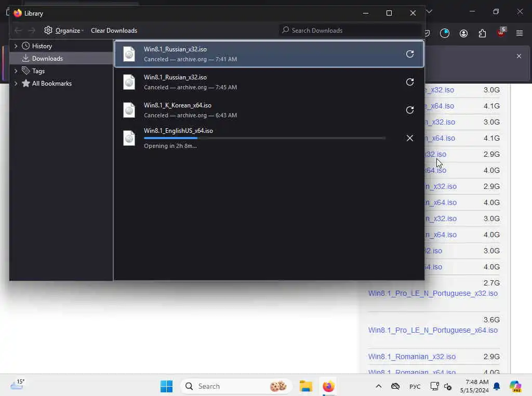Screen dimensions: 532x396
Task: Click Clear Downloads
Action: [x=114, y=31]
